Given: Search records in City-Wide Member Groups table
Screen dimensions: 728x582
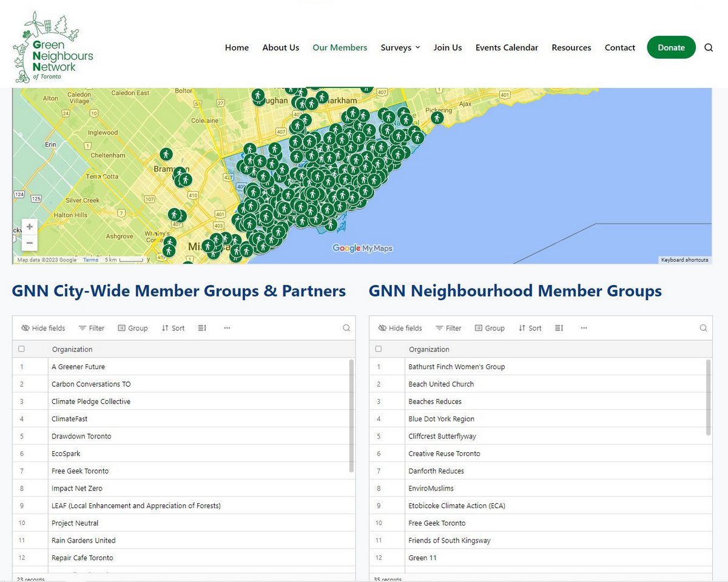Looking at the screenshot, I should click(346, 328).
